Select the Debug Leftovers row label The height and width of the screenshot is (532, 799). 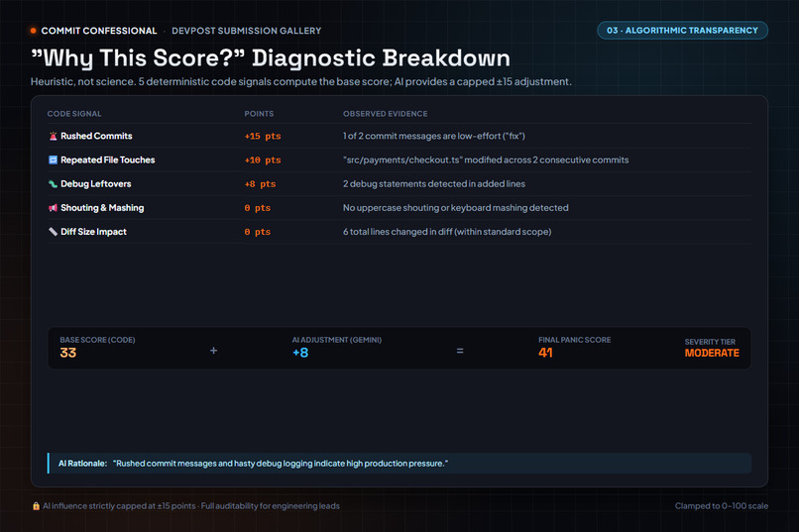pos(96,184)
